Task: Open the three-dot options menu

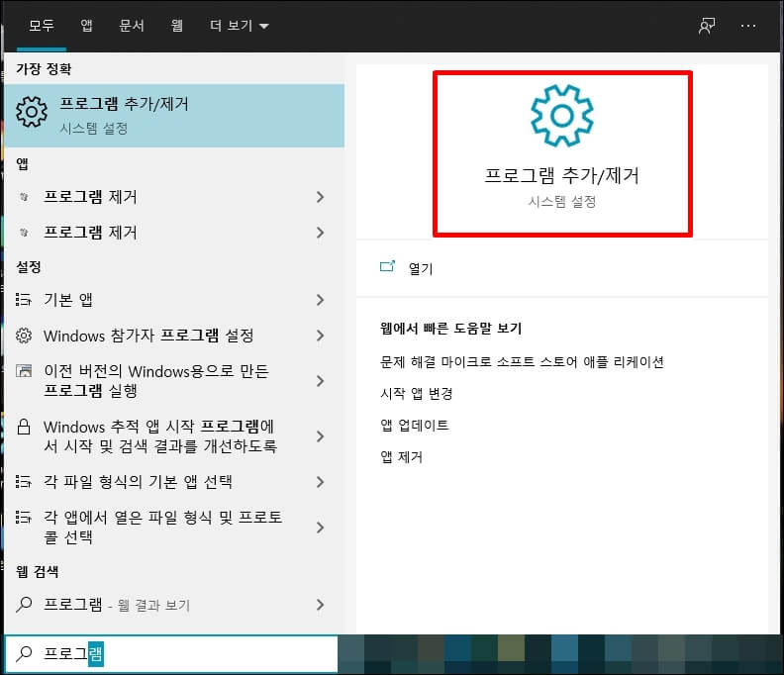Action: (x=748, y=26)
